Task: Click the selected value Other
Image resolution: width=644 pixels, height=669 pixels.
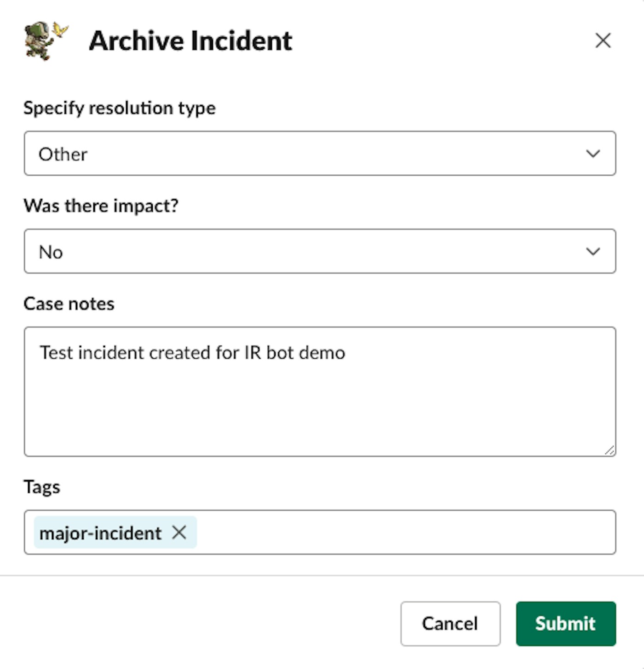Action: point(63,154)
